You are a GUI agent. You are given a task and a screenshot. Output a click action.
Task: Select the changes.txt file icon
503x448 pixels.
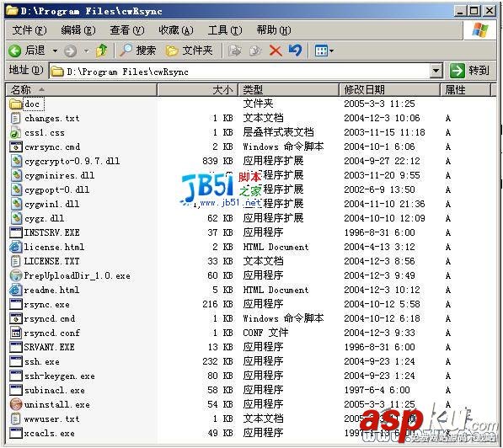(x=16, y=118)
